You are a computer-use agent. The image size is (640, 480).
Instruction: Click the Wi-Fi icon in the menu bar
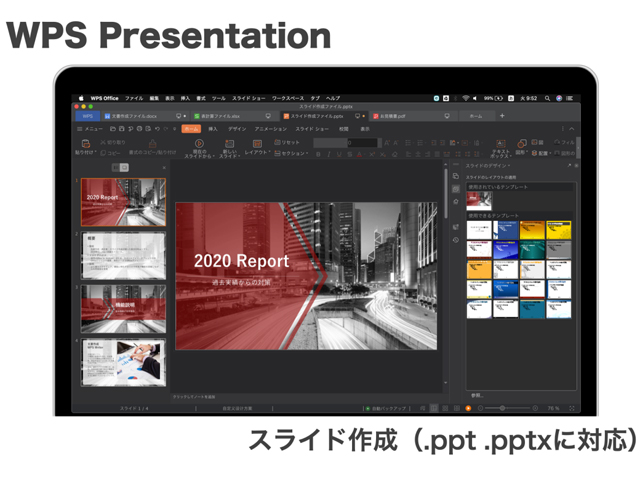click(x=466, y=98)
